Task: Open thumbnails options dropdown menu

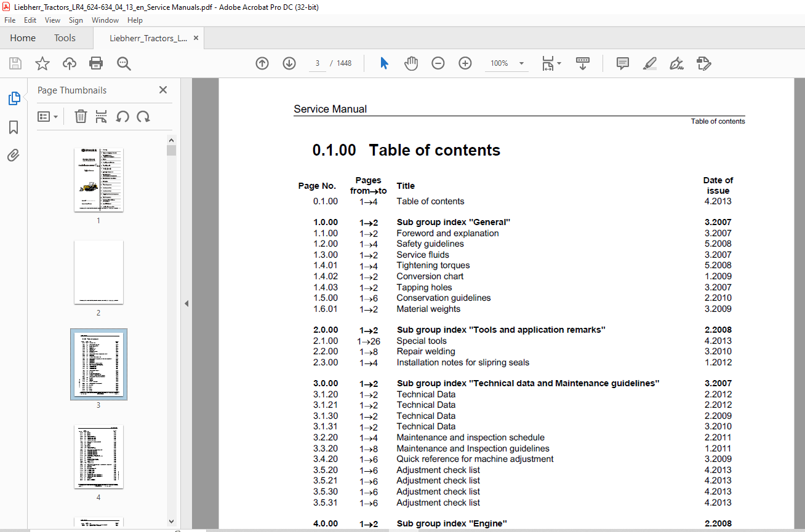Action: click(x=47, y=116)
